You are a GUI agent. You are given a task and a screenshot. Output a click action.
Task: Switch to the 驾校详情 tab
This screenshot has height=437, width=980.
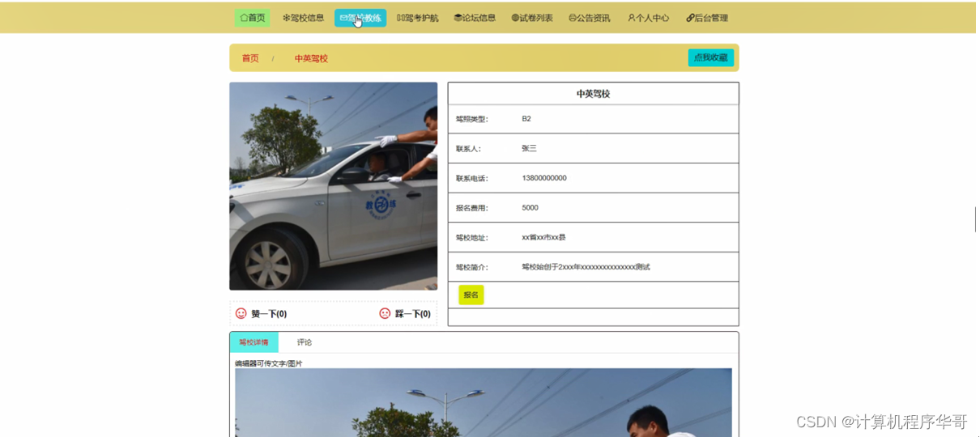click(254, 342)
